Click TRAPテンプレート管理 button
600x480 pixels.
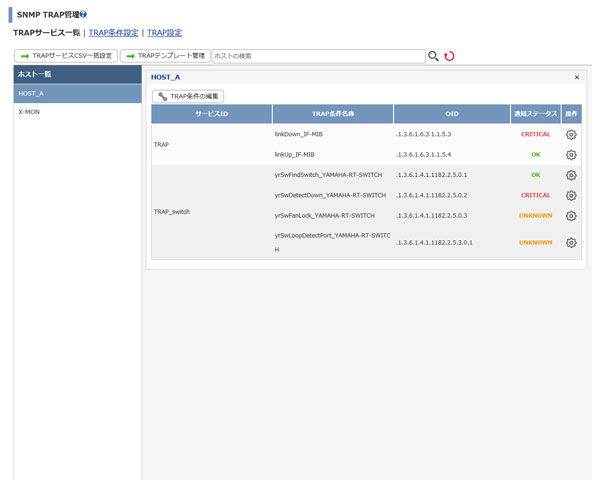click(165, 56)
